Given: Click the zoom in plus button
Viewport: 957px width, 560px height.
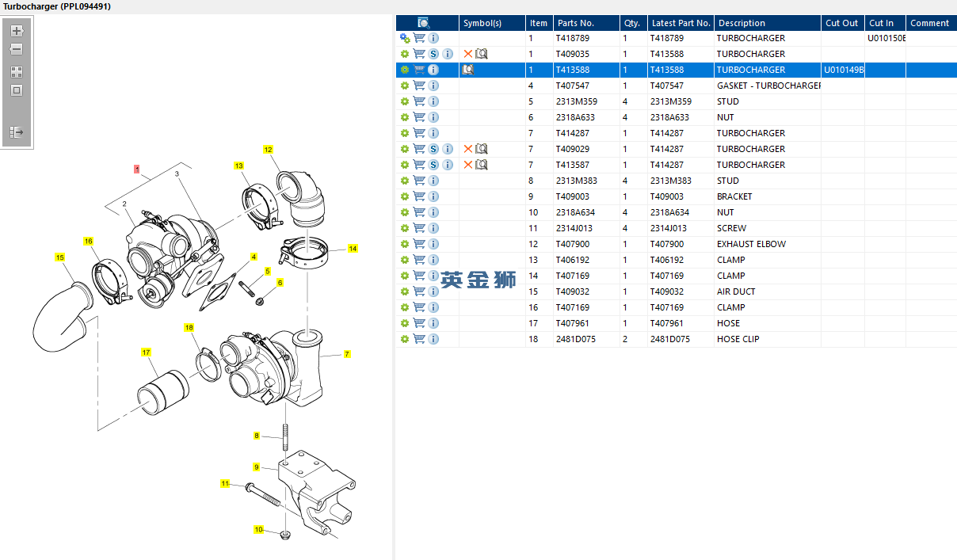Looking at the screenshot, I should 17,31.
